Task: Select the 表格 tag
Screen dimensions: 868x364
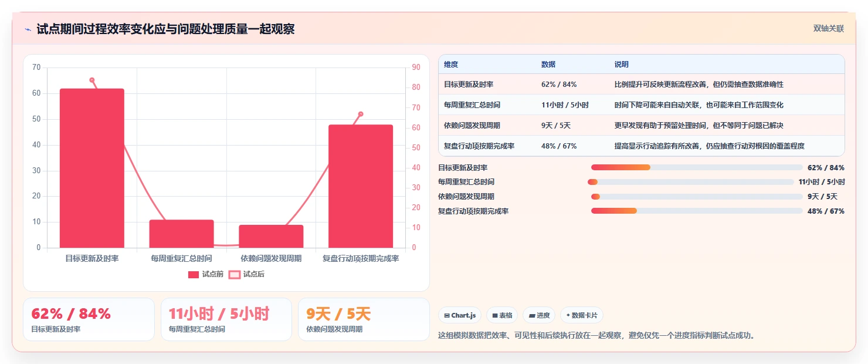Action: [502, 315]
